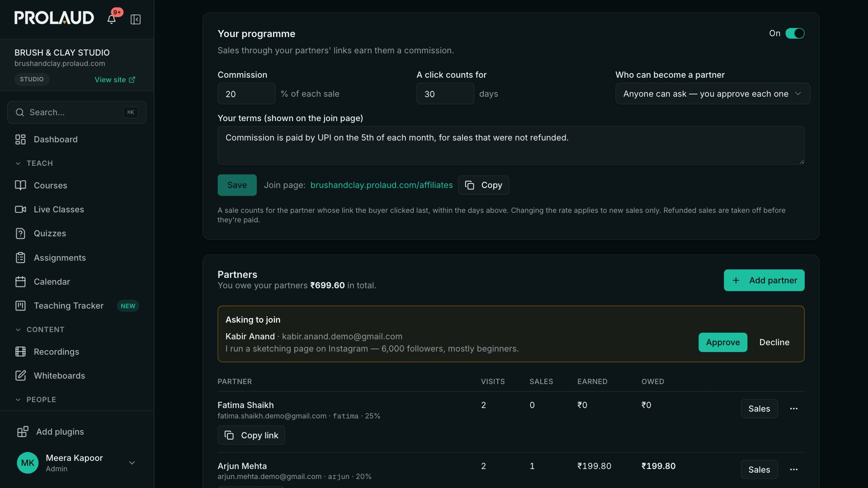868x488 pixels.
Task: Open the notifications bell
Action: [x=111, y=19]
